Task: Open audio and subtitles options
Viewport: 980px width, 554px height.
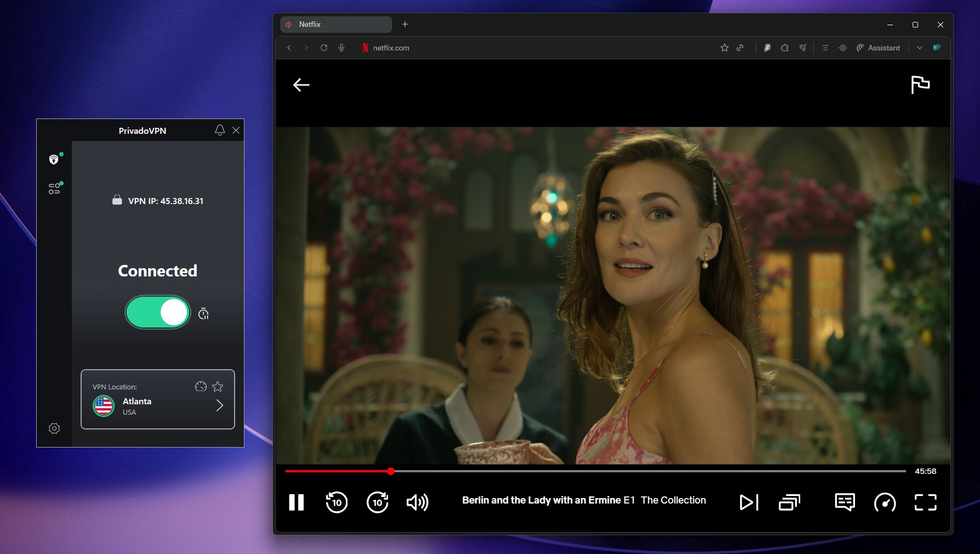Action: 845,502
